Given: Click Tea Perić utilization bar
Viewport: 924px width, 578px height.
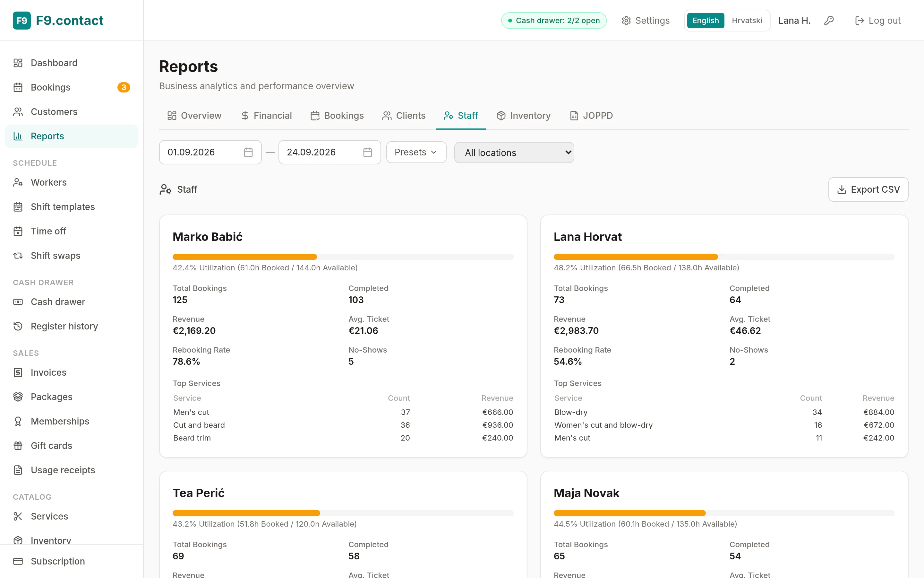Looking at the screenshot, I should point(343,513).
